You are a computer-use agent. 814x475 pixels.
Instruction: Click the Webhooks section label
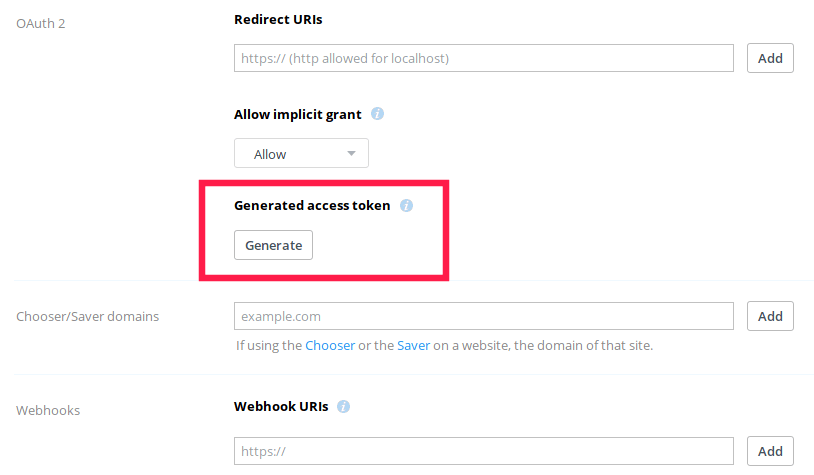coord(48,410)
